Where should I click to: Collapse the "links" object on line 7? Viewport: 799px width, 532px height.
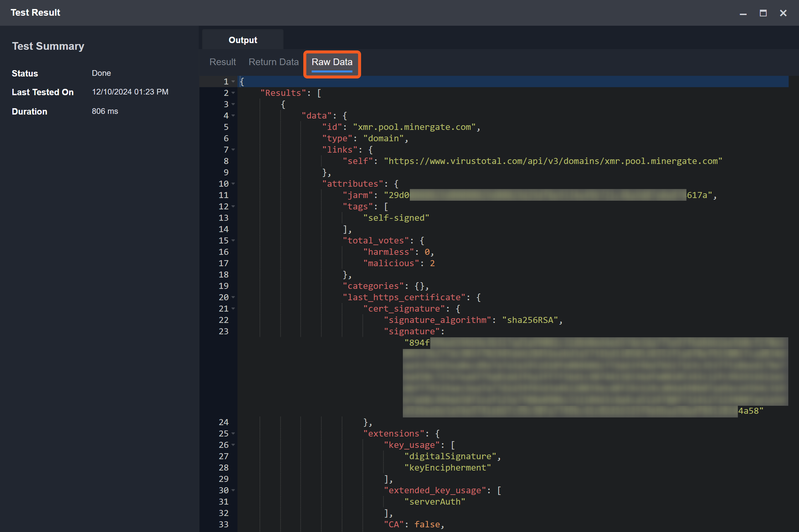tap(233, 150)
